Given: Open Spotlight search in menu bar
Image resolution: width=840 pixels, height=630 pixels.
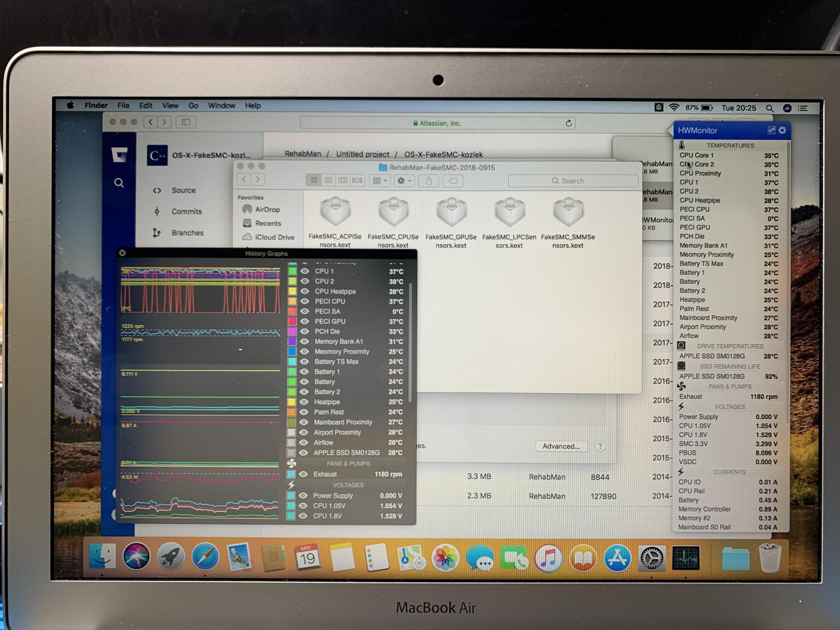Looking at the screenshot, I should 769,108.
